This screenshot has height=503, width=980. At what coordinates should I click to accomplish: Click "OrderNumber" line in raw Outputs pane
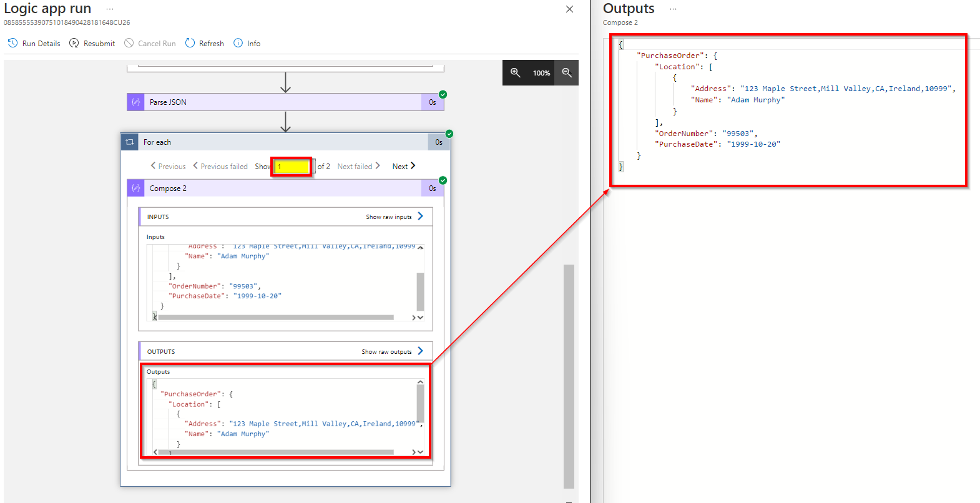(706, 134)
